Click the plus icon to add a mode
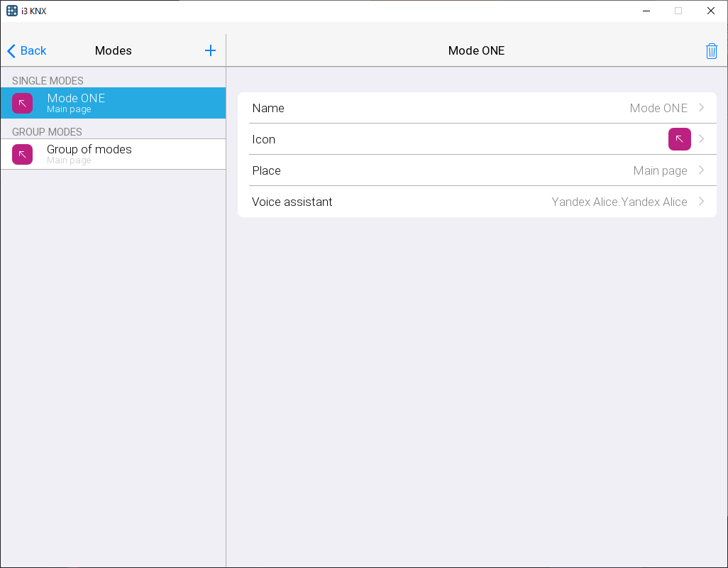Screen dimensions: 728x568 pyautogui.click(x=210, y=50)
